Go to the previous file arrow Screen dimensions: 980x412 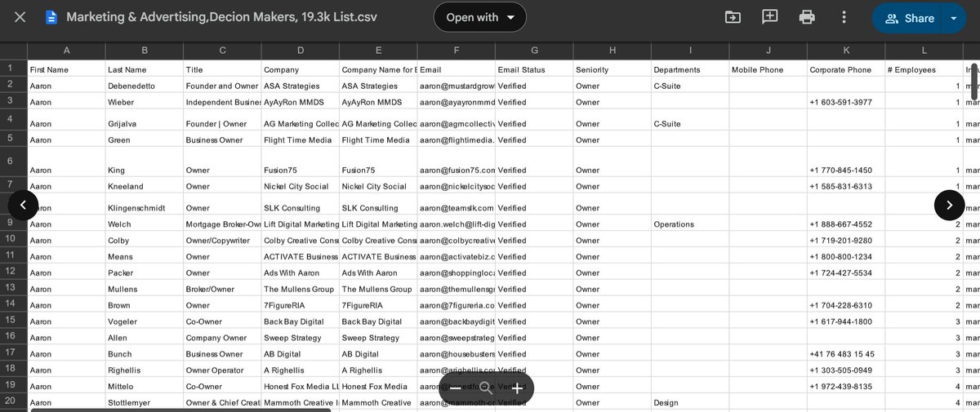click(23, 205)
